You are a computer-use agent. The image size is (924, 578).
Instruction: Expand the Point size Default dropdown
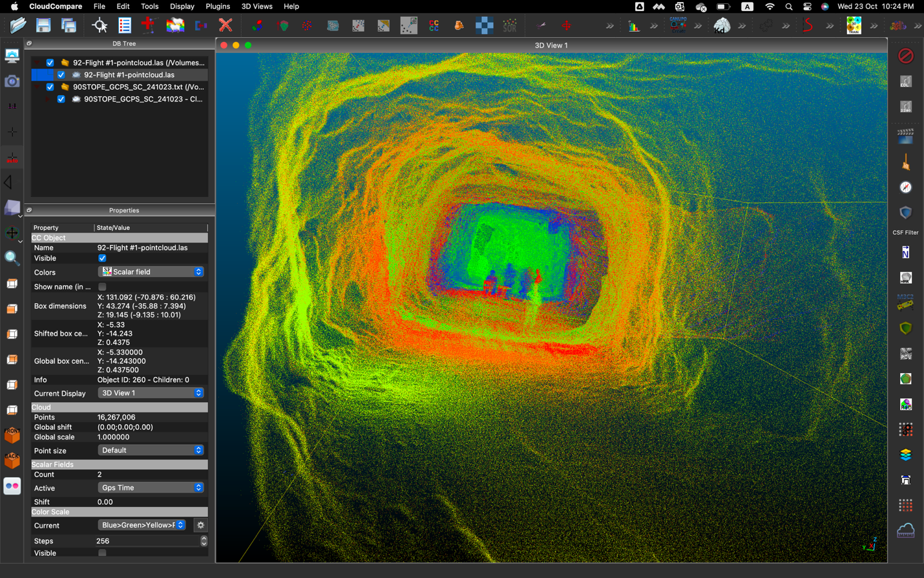coord(151,451)
